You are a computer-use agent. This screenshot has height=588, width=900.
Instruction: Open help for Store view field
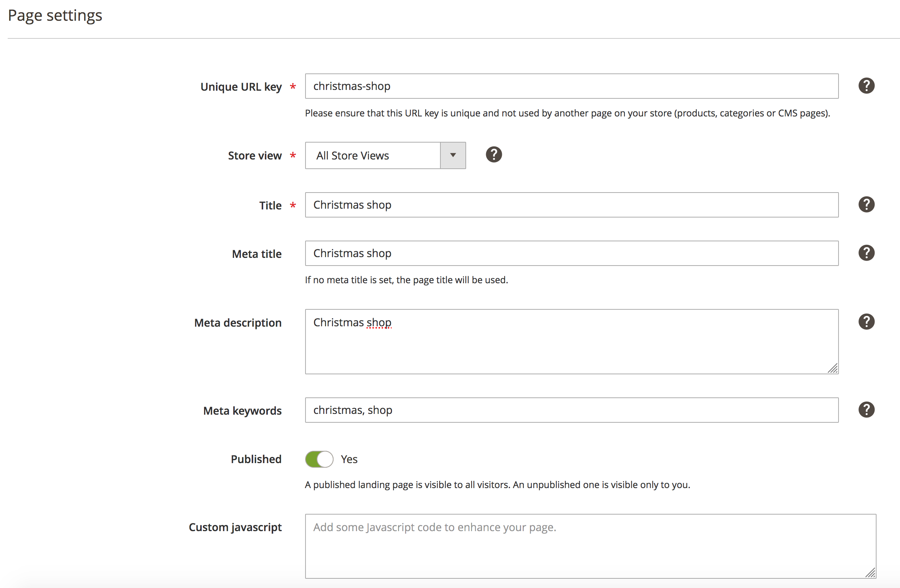click(493, 154)
